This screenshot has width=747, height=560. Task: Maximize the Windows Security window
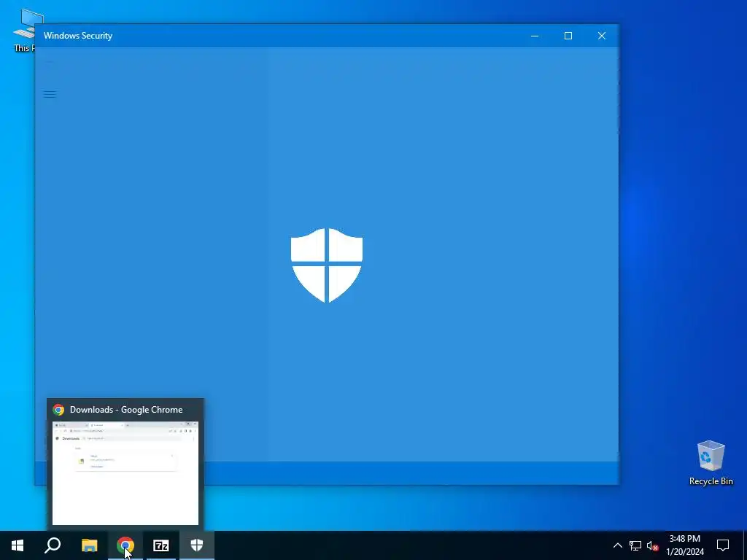tap(568, 36)
